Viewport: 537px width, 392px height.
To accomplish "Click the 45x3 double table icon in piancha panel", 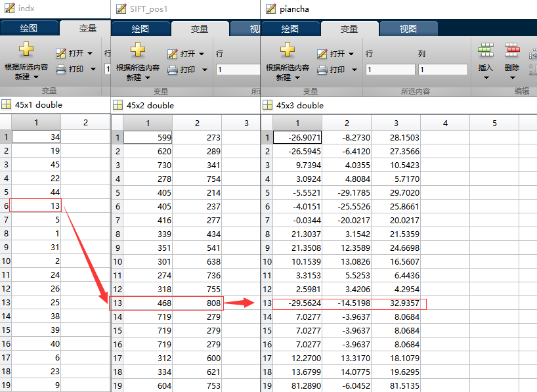I will tap(267, 105).
